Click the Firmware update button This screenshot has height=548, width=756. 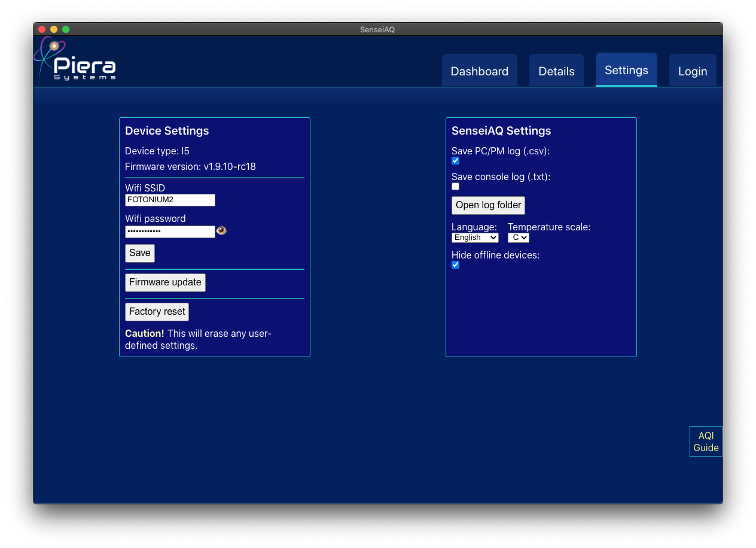[x=165, y=282]
